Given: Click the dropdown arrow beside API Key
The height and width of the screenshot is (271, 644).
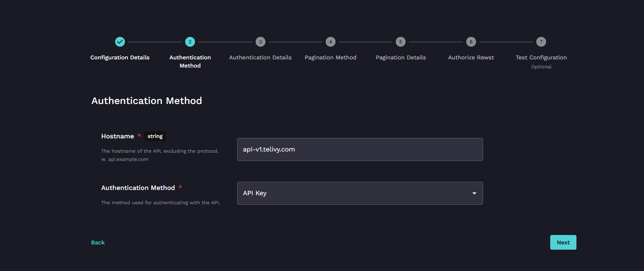Looking at the screenshot, I should pos(474,193).
